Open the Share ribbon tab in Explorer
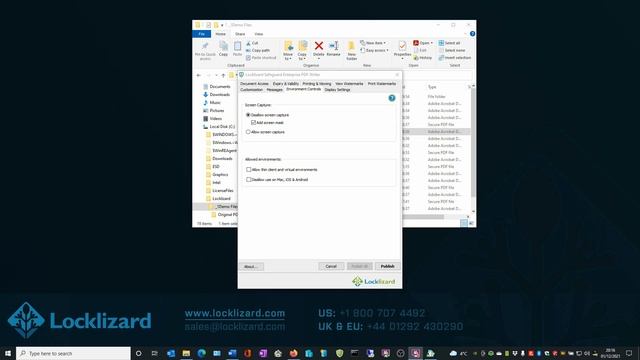640x360 pixels. point(240,34)
